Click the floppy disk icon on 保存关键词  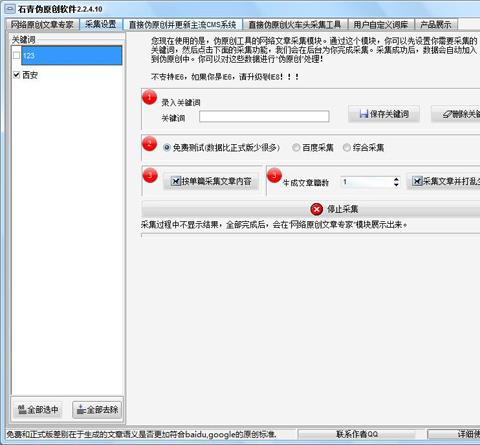tap(364, 114)
